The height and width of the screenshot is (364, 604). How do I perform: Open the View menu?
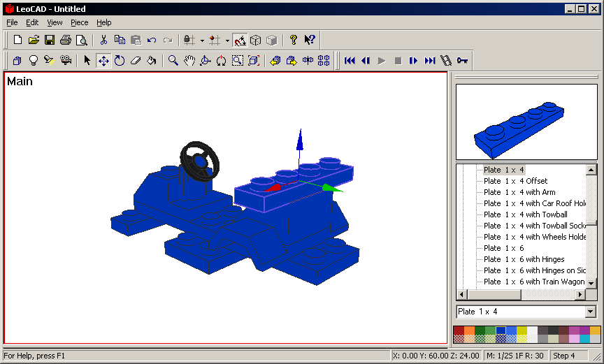tap(55, 22)
